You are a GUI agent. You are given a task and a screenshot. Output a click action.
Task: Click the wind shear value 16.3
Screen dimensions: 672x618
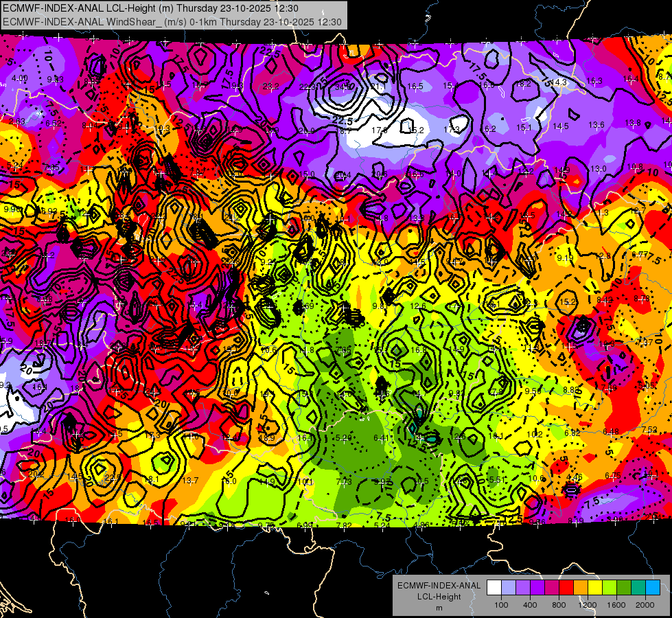point(594,80)
